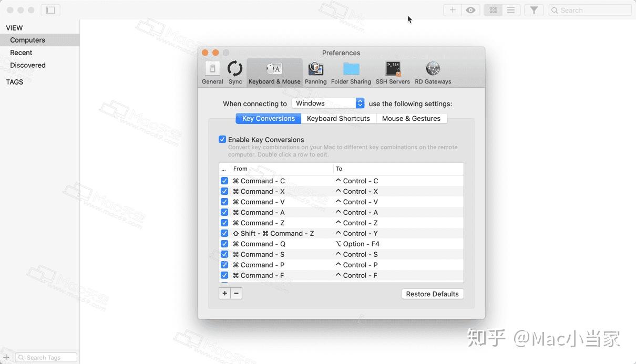The height and width of the screenshot is (364, 636).
Task: Switch to list view in the toolbar
Action: click(510, 9)
